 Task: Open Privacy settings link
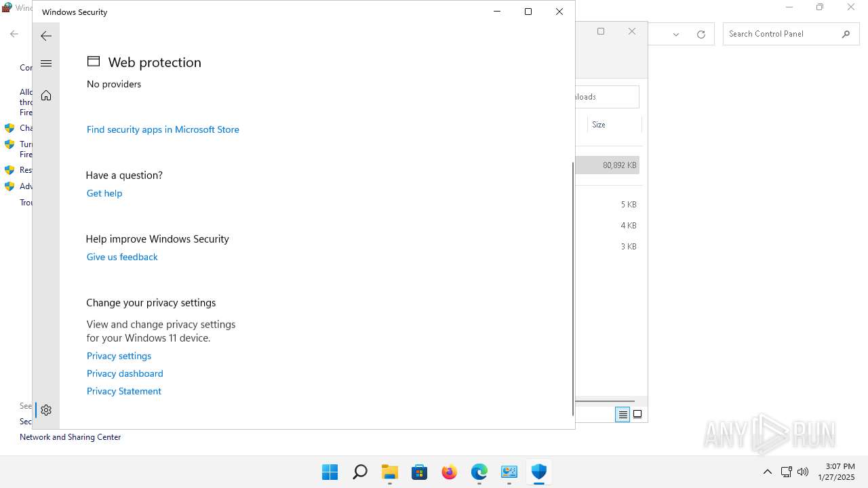tap(119, 356)
